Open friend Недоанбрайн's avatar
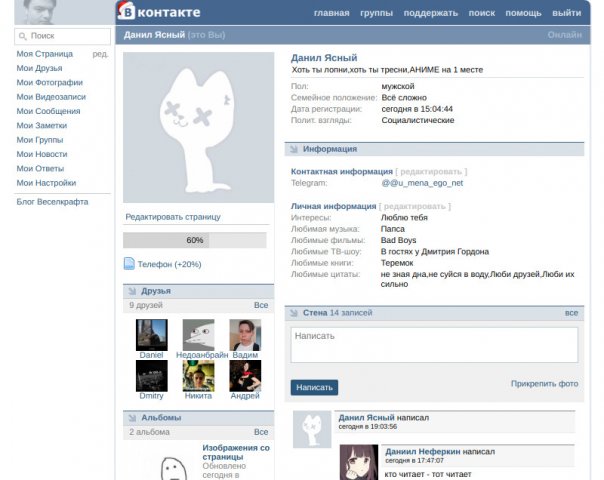 pyautogui.click(x=198, y=335)
